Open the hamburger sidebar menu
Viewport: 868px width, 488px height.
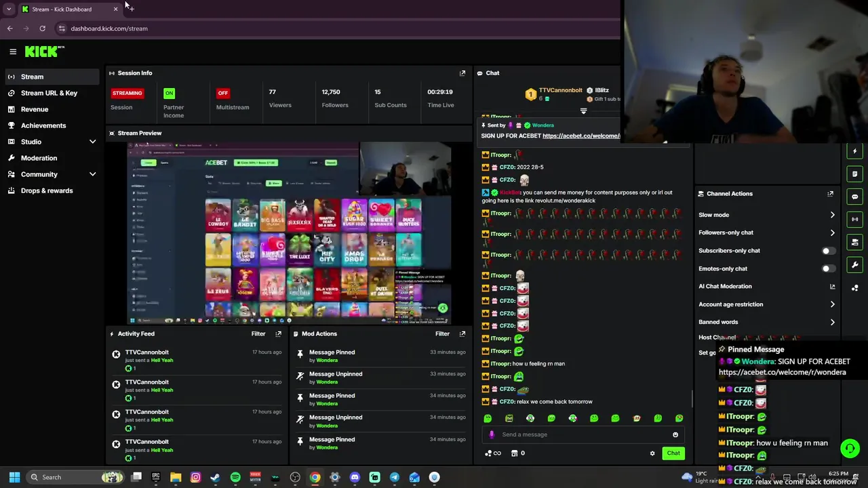pyautogui.click(x=13, y=52)
